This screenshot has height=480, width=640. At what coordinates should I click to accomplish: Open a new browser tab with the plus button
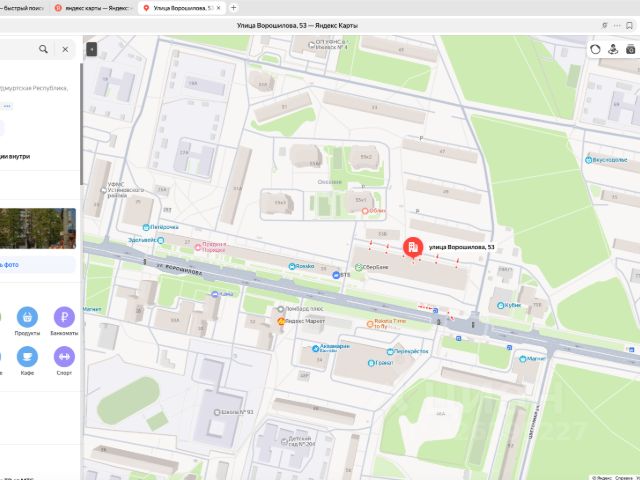pos(233,8)
